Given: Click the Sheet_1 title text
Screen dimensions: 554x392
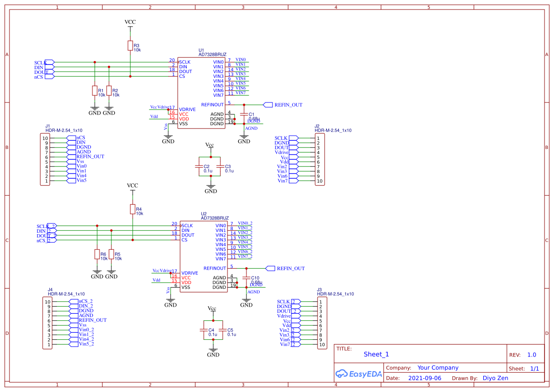Looking at the screenshot, I should click(x=376, y=354).
